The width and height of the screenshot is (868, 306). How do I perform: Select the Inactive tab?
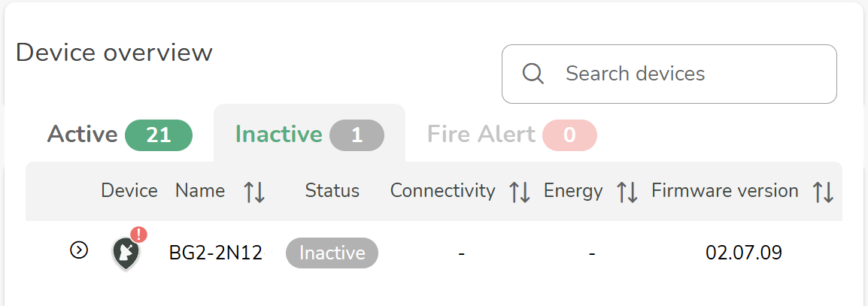point(279,135)
